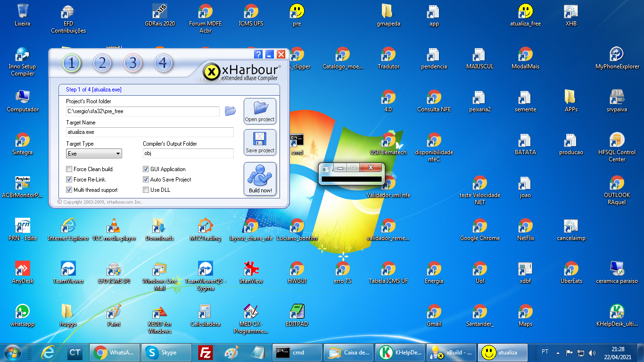The width and height of the screenshot is (644, 362).
Task: Show hidden icons in the system tray
Action: click(558, 353)
